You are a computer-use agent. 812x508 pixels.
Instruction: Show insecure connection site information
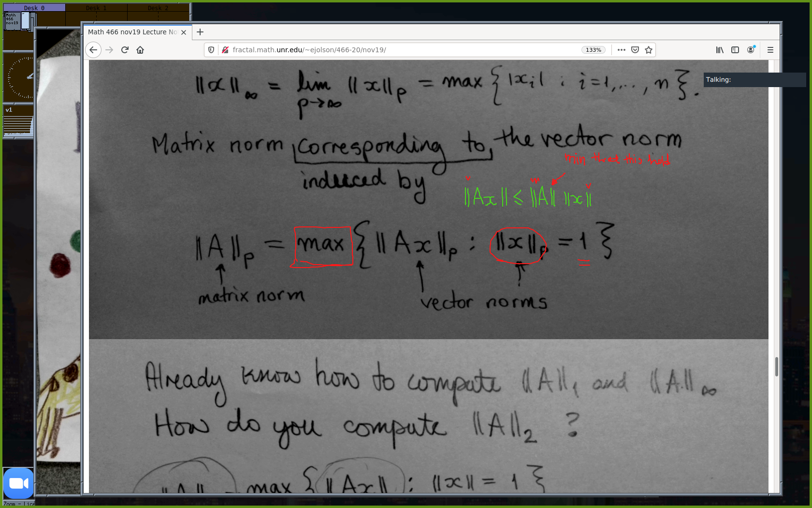click(225, 50)
